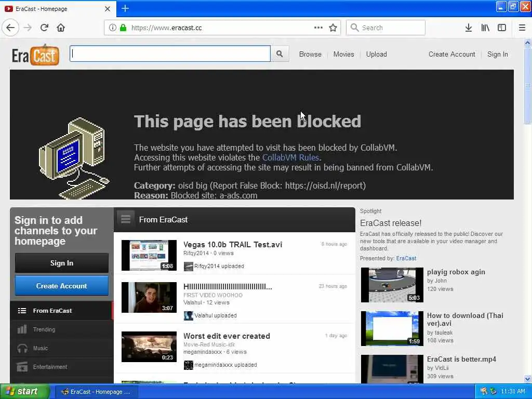The width and height of the screenshot is (532, 399).
Task: Open the Firefox hamburger menu
Action: click(522, 28)
